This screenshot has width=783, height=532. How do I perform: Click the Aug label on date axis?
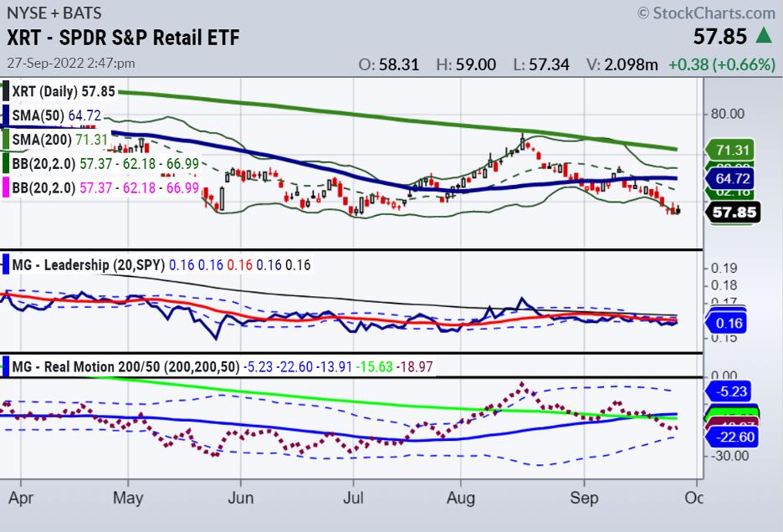[461, 498]
